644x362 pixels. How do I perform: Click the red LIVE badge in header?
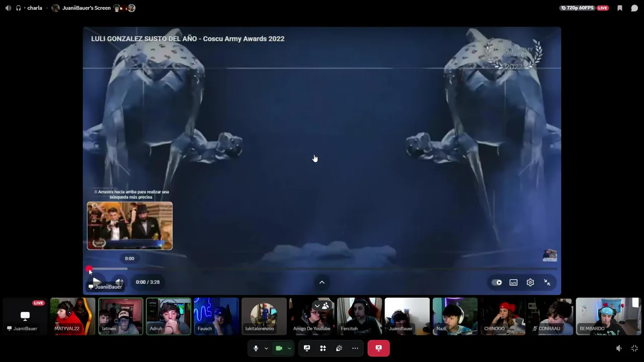603,8
